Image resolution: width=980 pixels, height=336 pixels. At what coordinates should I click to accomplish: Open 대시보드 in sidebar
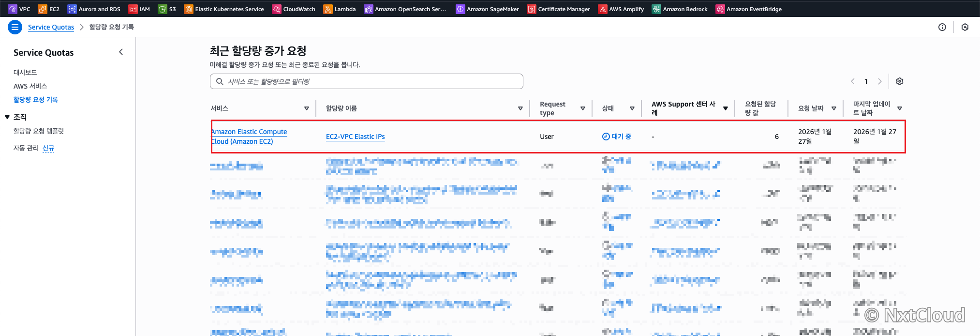(25, 72)
